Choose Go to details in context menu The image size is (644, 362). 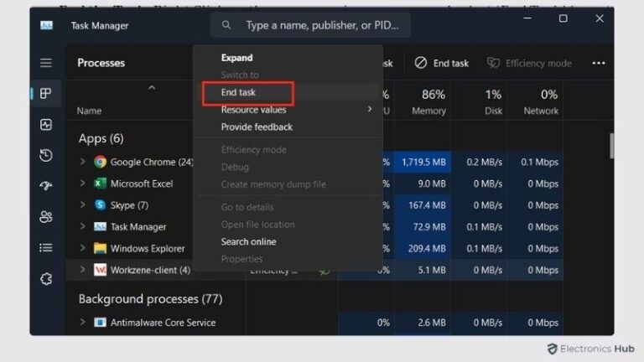click(247, 207)
